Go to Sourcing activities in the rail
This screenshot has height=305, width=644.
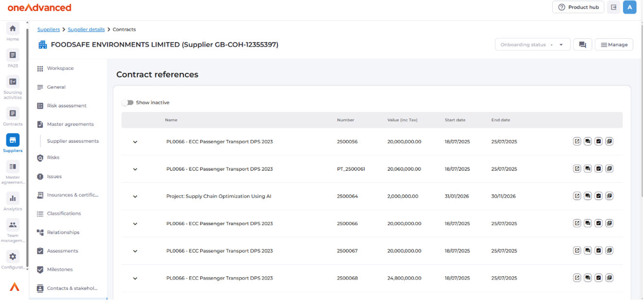(13, 82)
